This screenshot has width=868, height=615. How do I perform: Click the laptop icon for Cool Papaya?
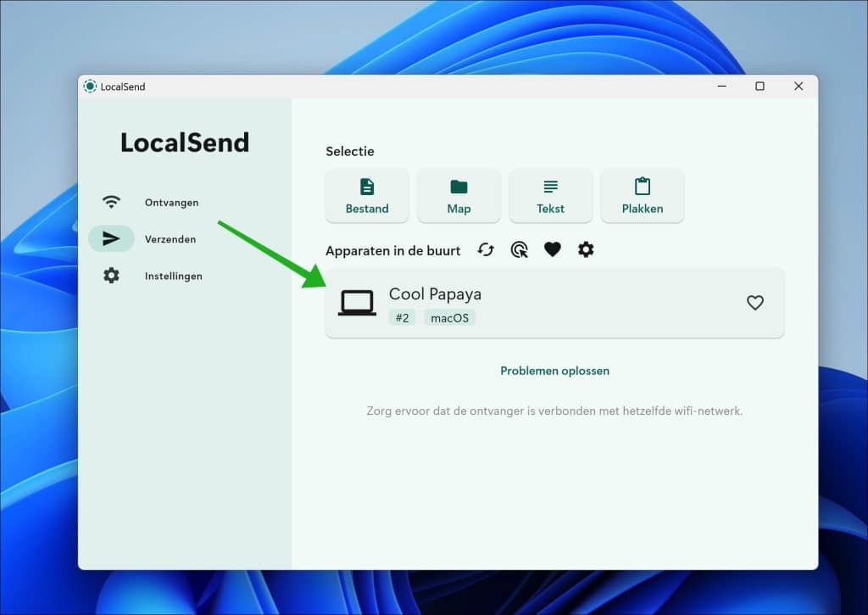[357, 303]
